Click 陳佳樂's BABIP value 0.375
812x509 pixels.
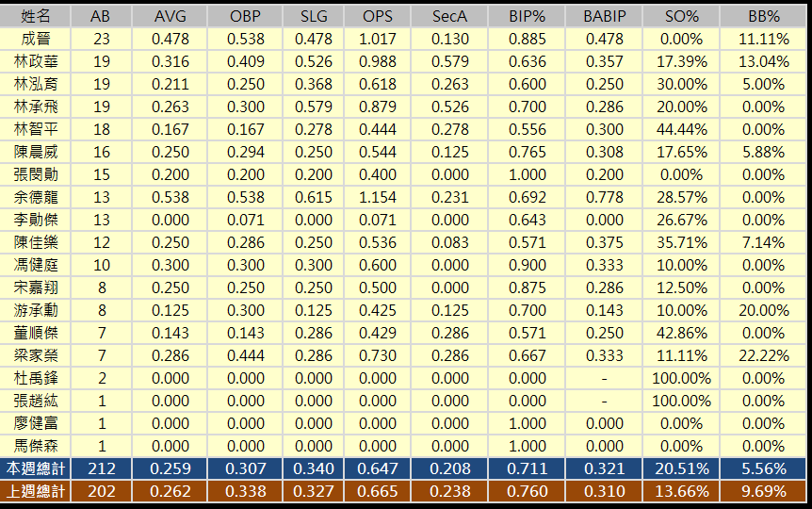tap(605, 242)
